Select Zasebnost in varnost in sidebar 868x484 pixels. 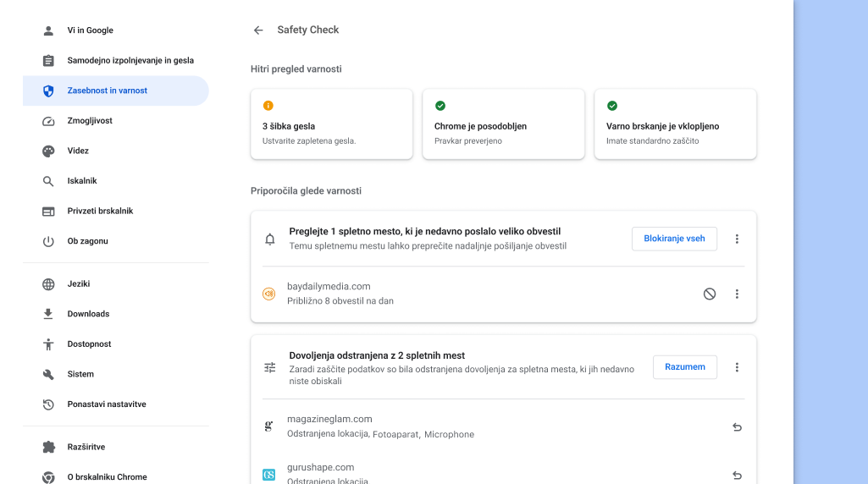point(116,91)
